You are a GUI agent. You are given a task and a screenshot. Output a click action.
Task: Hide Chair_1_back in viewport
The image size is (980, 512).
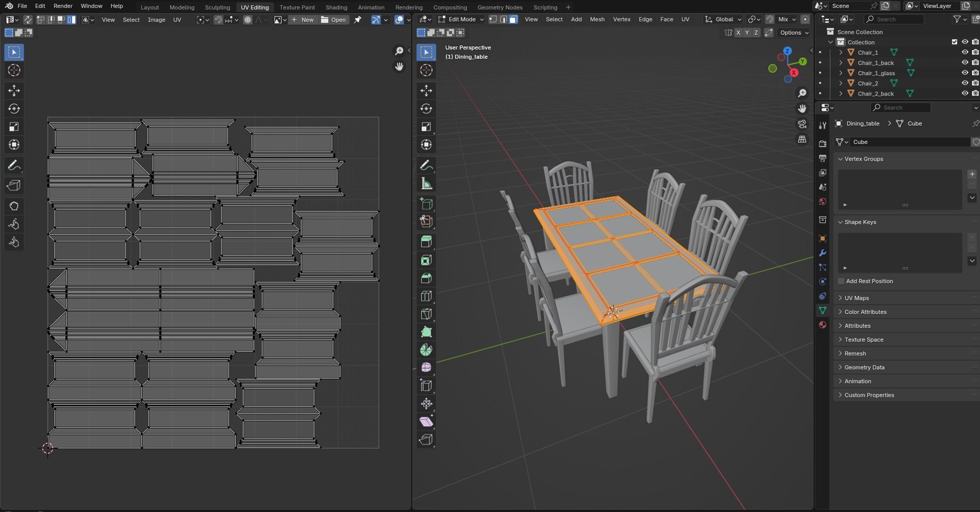click(965, 62)
